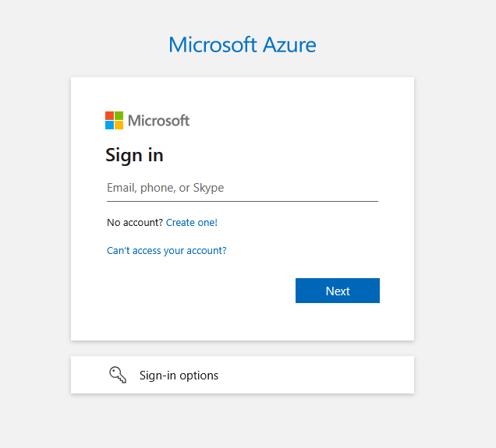Screen dimensions: 496x448
Task: Open the Create one! account link
Action: pos(192,222)
